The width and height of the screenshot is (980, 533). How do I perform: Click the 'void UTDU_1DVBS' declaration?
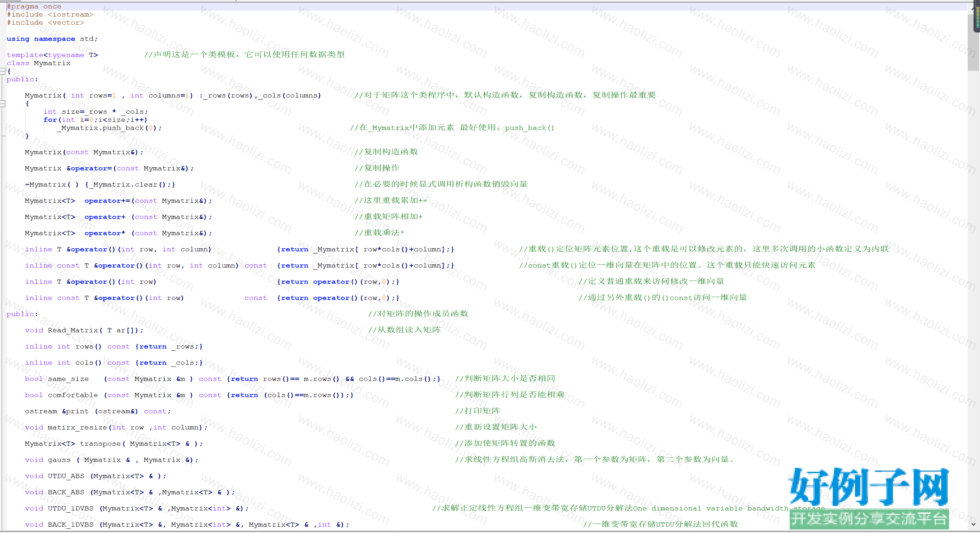(x=136, y=508)
